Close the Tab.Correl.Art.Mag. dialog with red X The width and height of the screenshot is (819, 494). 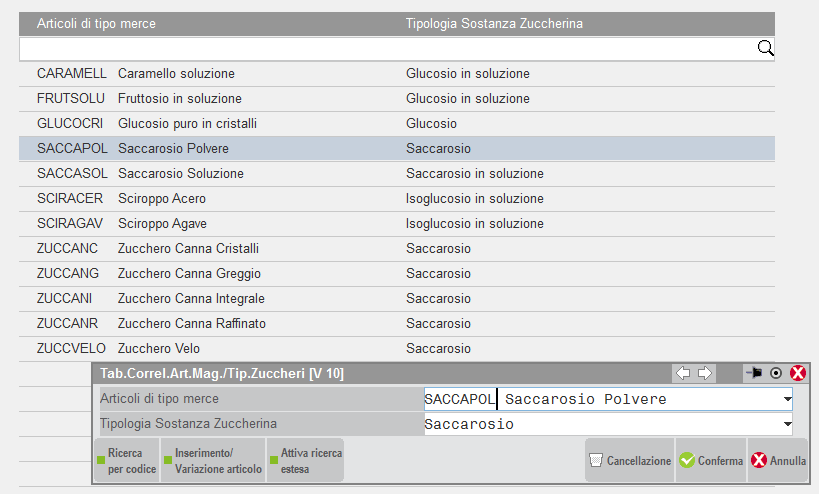797,373
